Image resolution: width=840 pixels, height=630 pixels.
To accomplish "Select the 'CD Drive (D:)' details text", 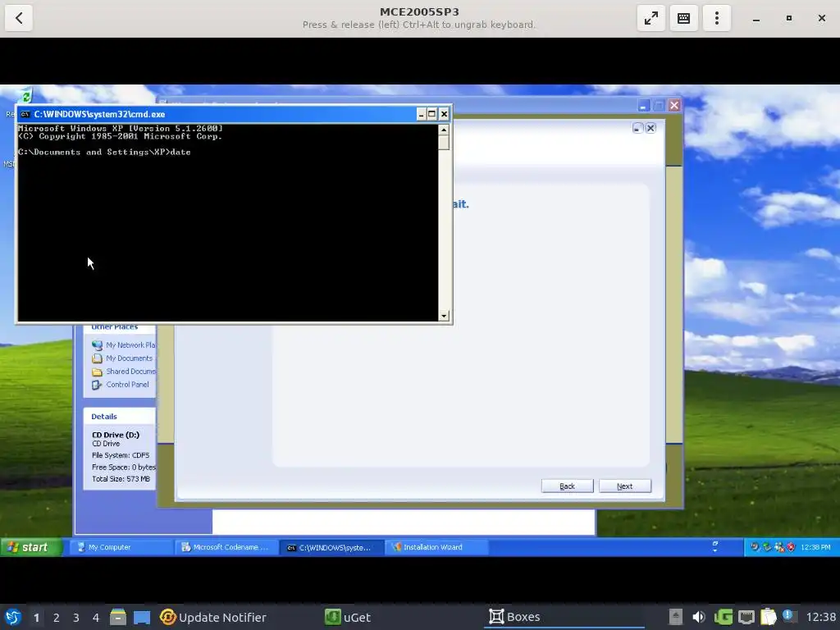I will pyautogui.click(x=116, y=435).
